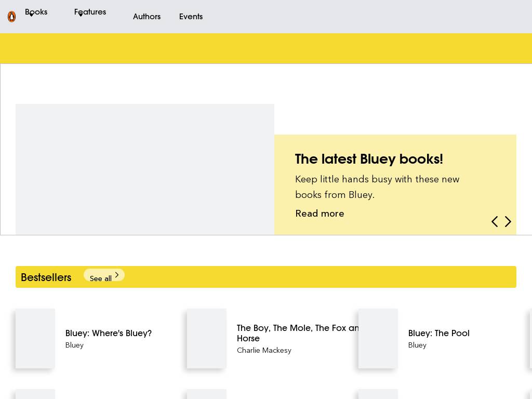Click the Penguin logo icon
Screen dimensions: 532x399
pyautogui.click(x=11, y=17)
